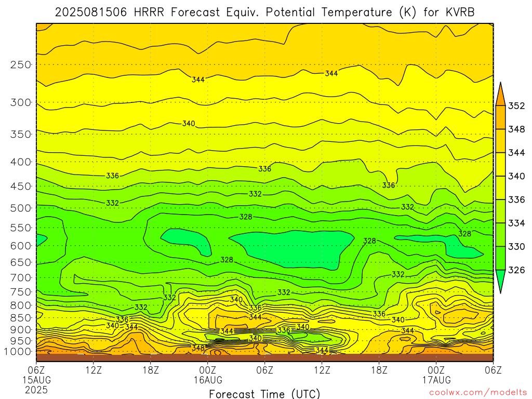Screen dimensions: 532x399
Task: Click the 950 pressure axis label
Action: click(21, 341)
